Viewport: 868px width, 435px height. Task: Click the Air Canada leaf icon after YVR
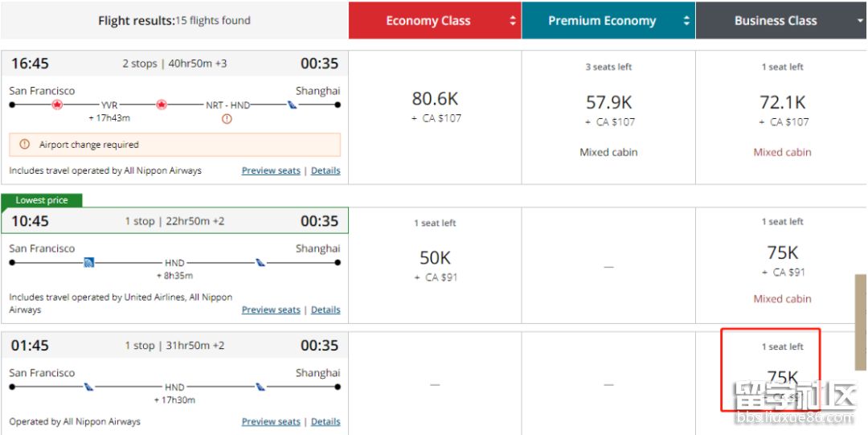click(162, 105)
